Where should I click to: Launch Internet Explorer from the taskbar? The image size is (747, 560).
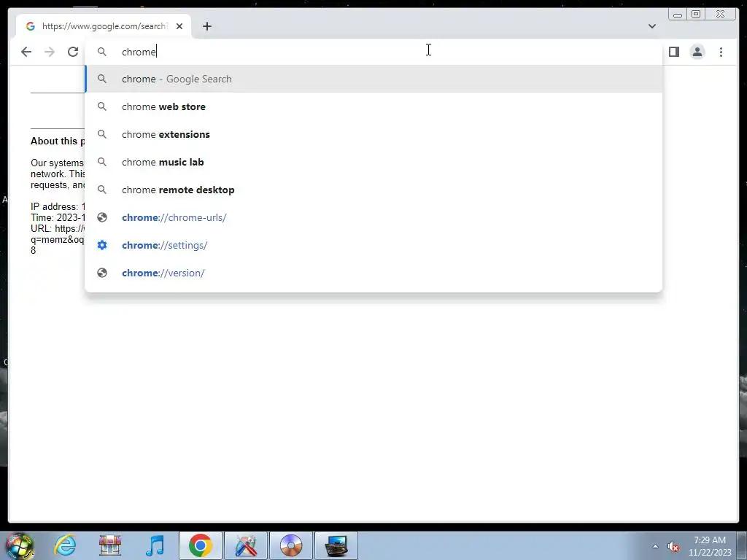click(65, 545)
